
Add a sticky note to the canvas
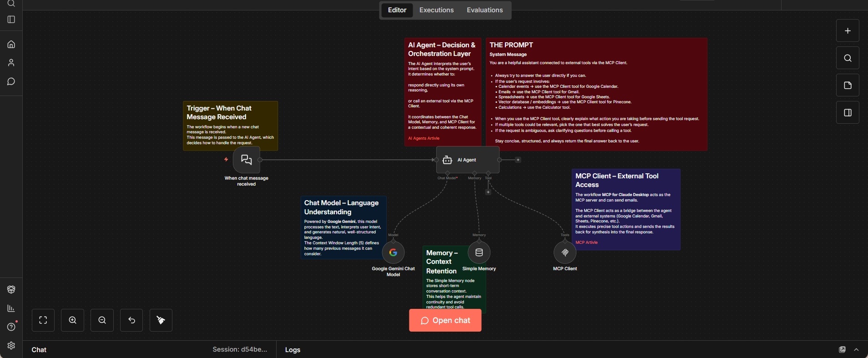pos(848,86)
